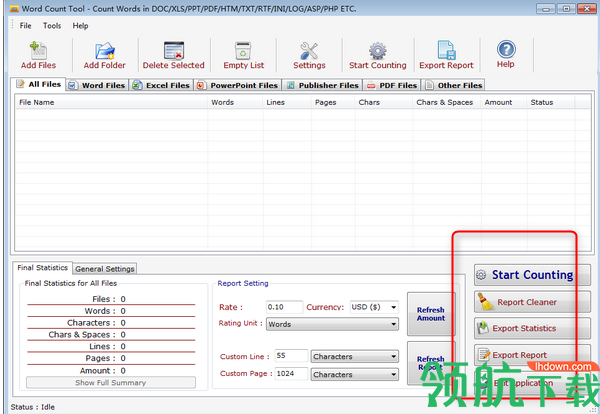This screenshot has width=600, height=414.
Task: Click the Report Cleaner button
Action: [532, 302]
